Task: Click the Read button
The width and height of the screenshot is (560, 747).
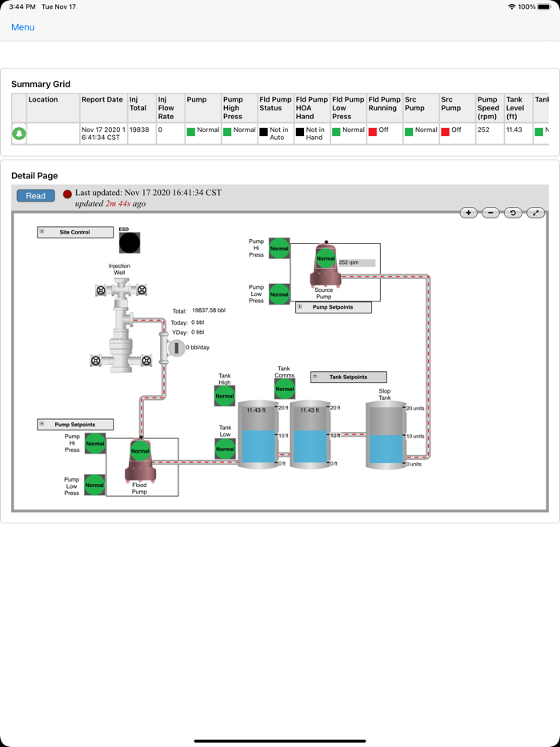Action: (x=36, y=196)
